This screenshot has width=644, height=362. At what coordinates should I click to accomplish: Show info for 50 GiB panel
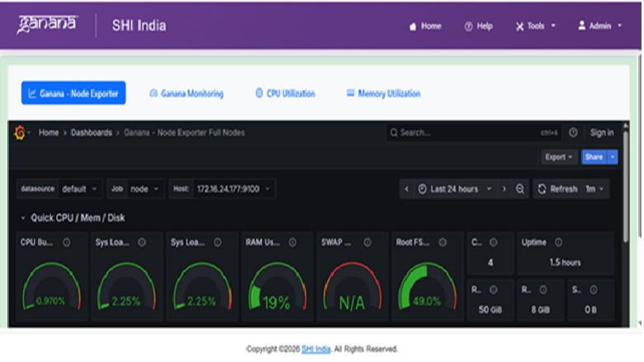click(493, 289)
